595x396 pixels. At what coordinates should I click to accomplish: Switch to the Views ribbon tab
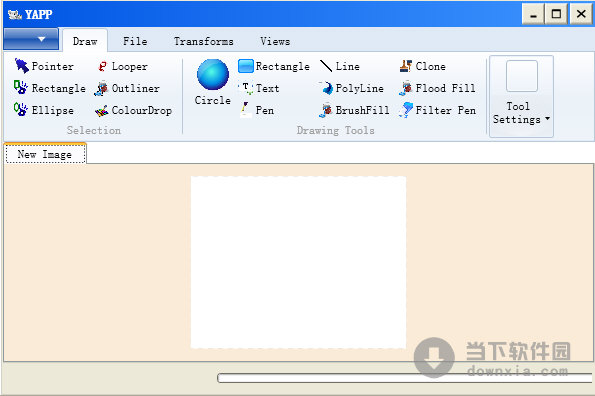pyautogui.click(x=275, y=41)
